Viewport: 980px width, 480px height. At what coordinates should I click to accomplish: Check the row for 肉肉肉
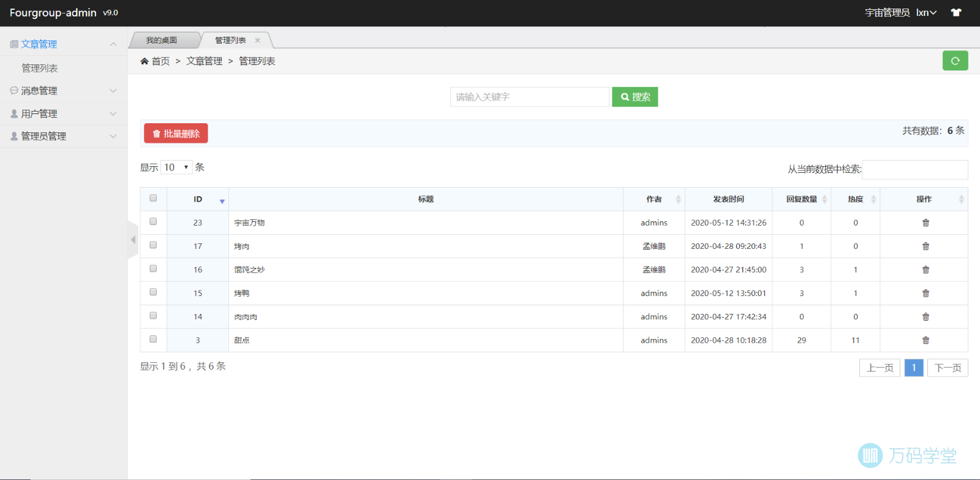point(153,315)
